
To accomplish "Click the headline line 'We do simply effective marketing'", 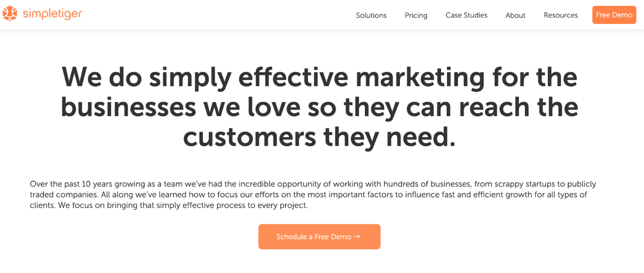I will coord(273,78).
